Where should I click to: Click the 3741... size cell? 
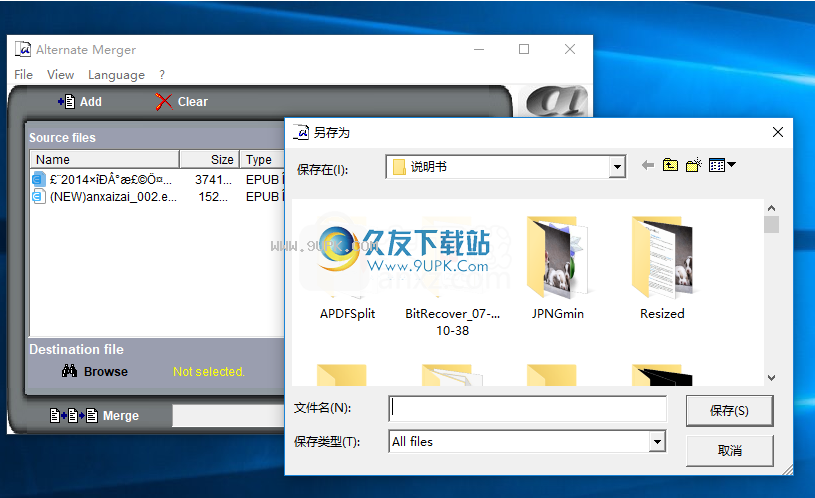(213, 179)
